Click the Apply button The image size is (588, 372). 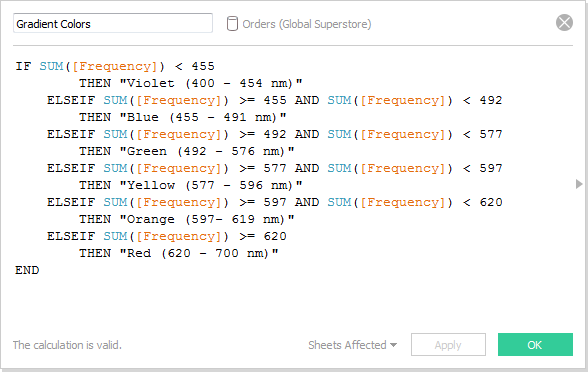pos(448,344)
